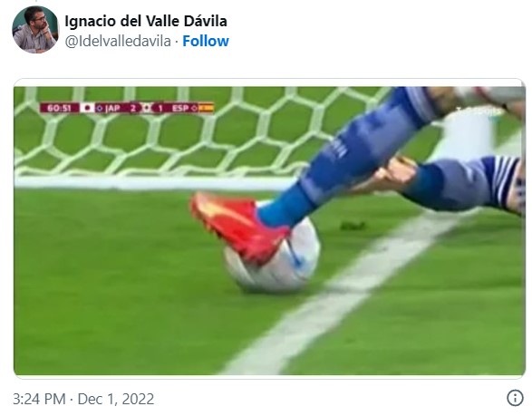532x416 pixels.
Task: Click the Japan flag in the scoreboard
Action: pos(87,108)
